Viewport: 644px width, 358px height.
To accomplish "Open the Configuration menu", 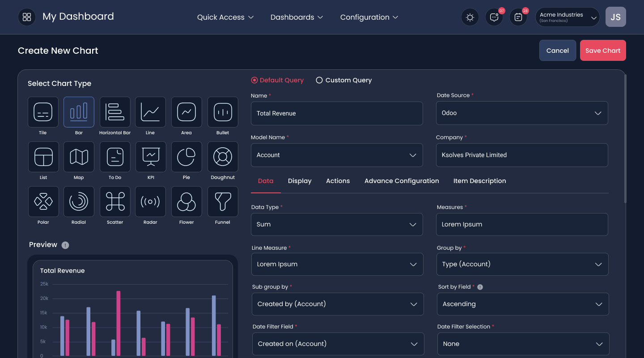I will (x=369, y=17).
